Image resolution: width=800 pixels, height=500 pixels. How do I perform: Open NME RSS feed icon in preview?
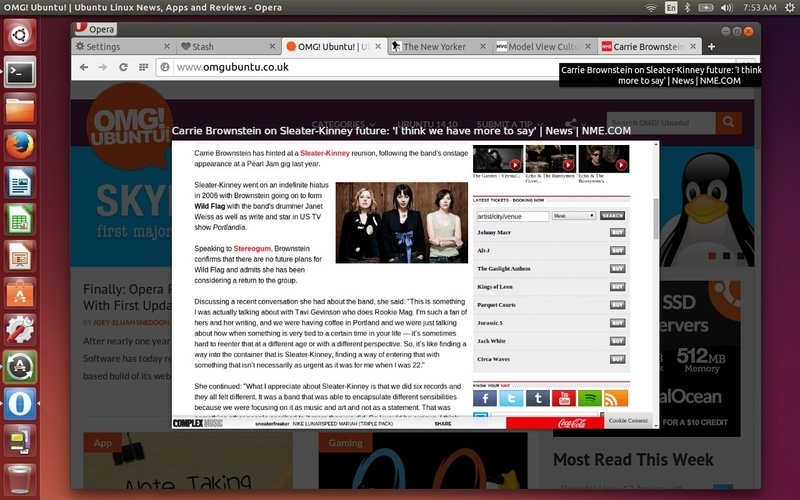coord(616,398)
